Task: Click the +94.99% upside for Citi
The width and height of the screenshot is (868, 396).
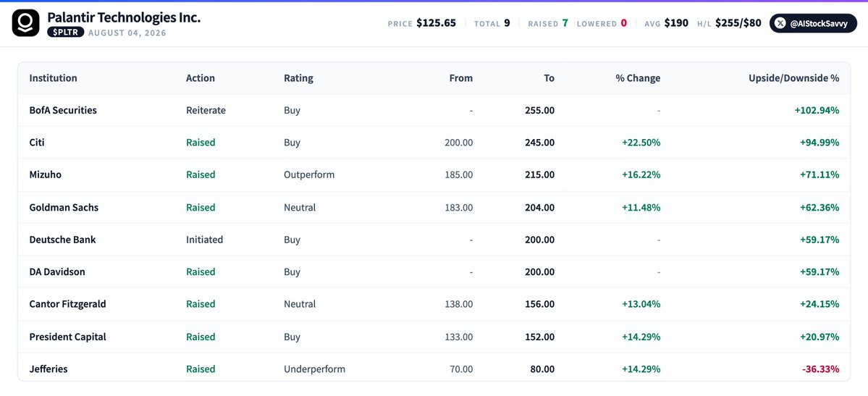Action: click(x=819, y=143)
